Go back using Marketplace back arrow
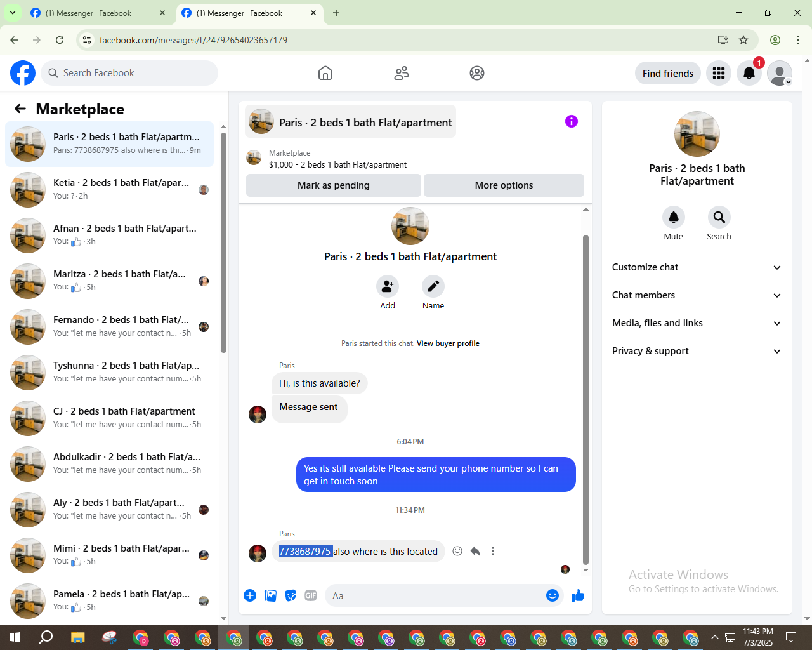This screenshot has height=650, width=812. [20, 109]
